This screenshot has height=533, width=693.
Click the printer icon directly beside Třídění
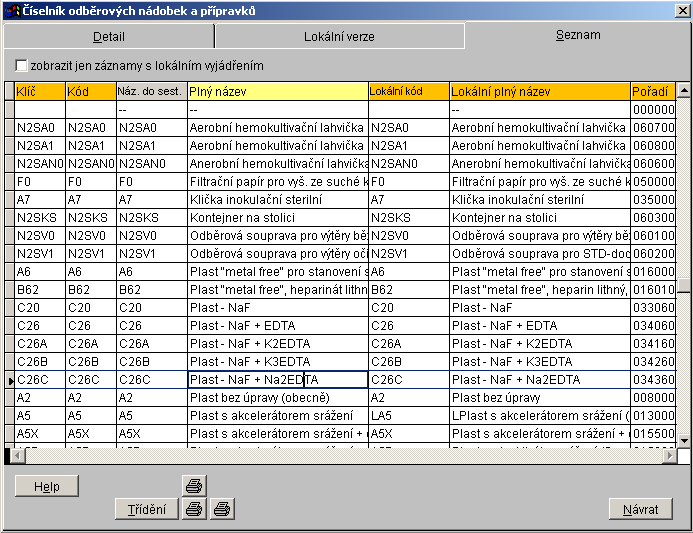click(195, 509)
